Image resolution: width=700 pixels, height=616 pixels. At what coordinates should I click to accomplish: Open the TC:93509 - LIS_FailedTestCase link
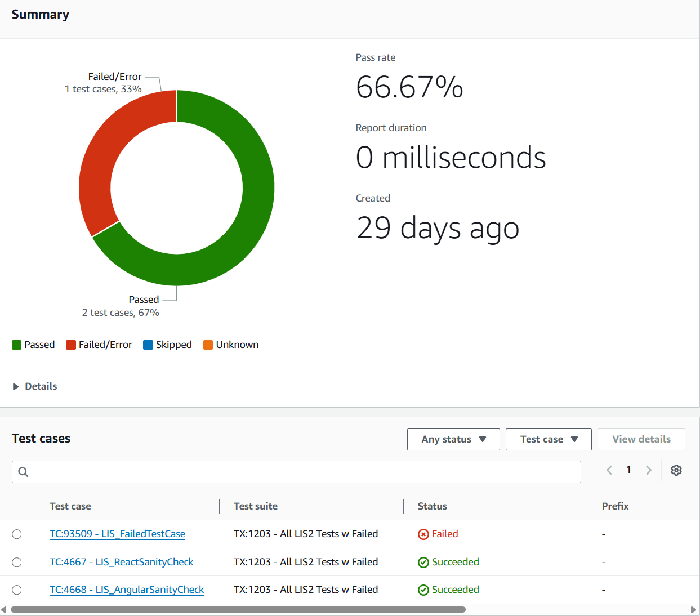pos(117,534)
